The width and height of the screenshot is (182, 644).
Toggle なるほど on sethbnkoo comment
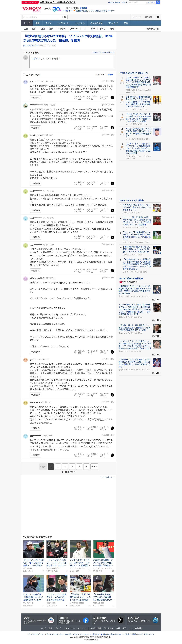click(x=92, y=428)
